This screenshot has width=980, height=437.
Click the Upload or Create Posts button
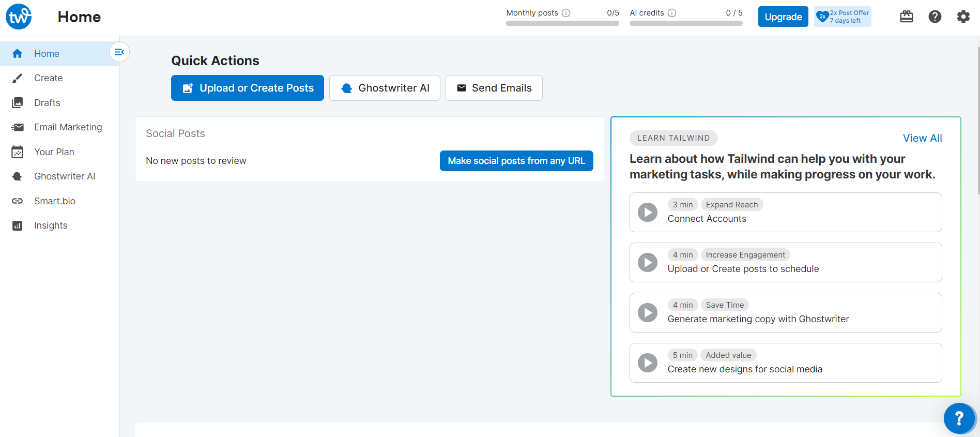click(x=248, y=88)
